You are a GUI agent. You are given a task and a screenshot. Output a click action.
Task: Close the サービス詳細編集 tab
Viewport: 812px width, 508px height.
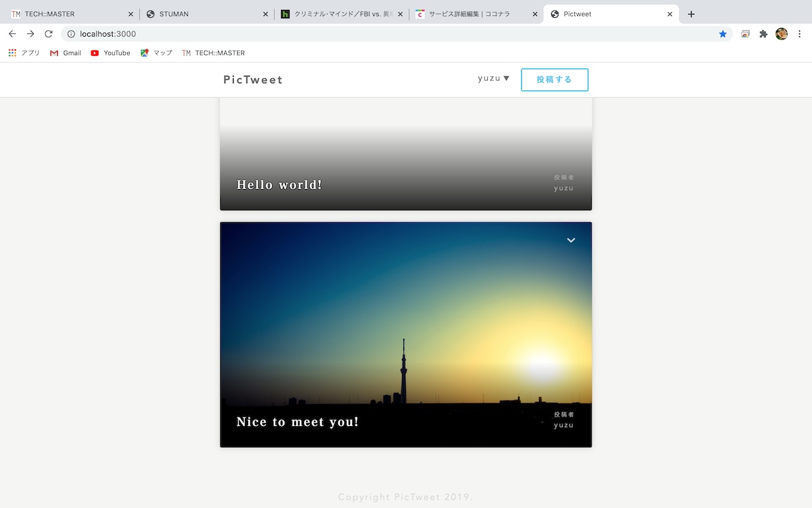click(x=535, y=14)
